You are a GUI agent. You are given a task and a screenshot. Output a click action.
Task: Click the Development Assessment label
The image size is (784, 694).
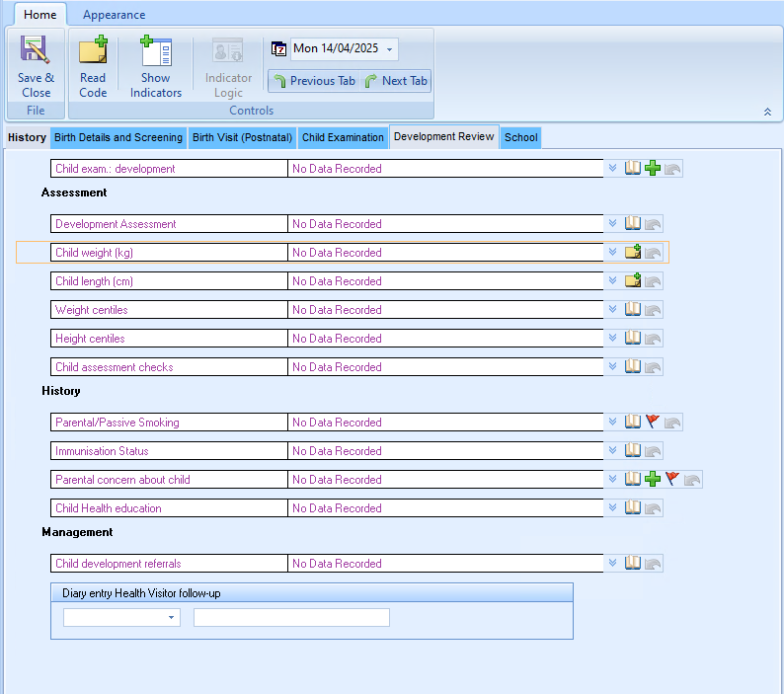tap(116, 223)
